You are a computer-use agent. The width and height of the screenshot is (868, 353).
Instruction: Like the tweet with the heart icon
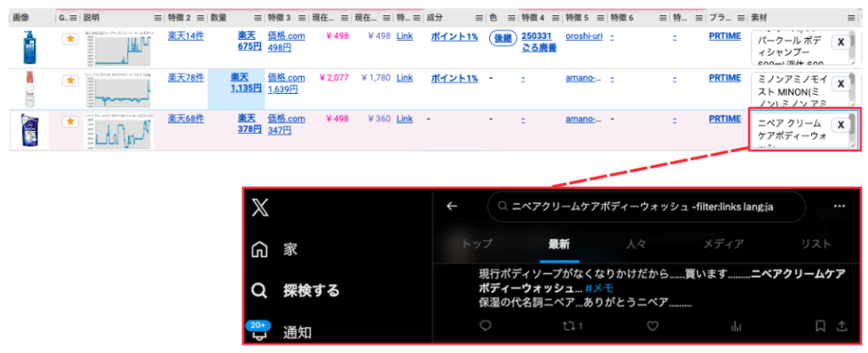(653, 325)
